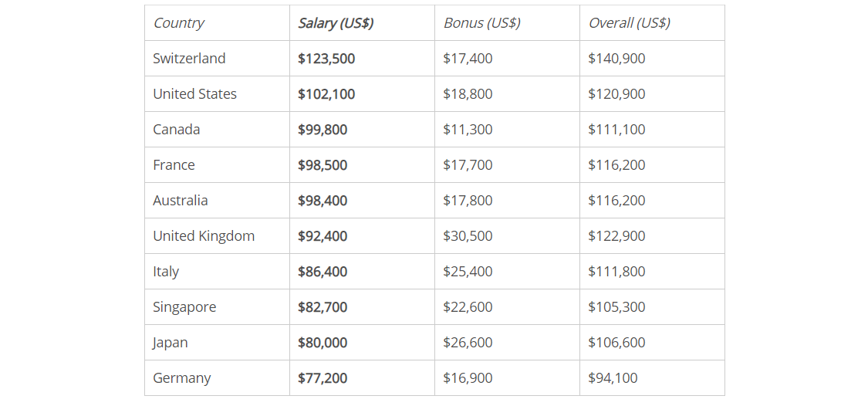The width and height of the screenshot is (868, 406).
Task: Select the United States row label
Action: click(194, 94)
